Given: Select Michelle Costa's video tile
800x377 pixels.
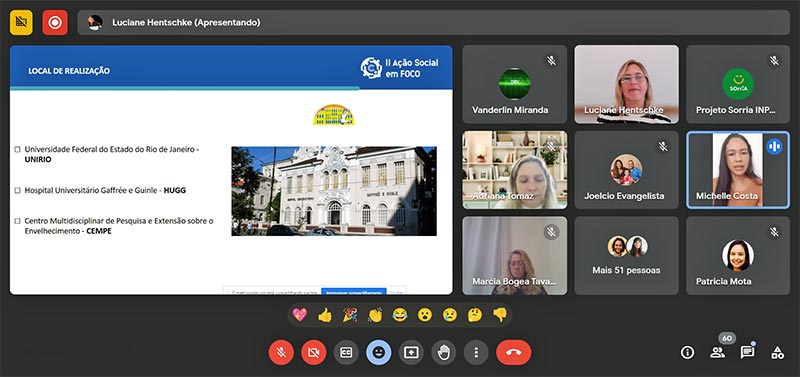Looking at the screenshot, I should click(x=738, y=170).
